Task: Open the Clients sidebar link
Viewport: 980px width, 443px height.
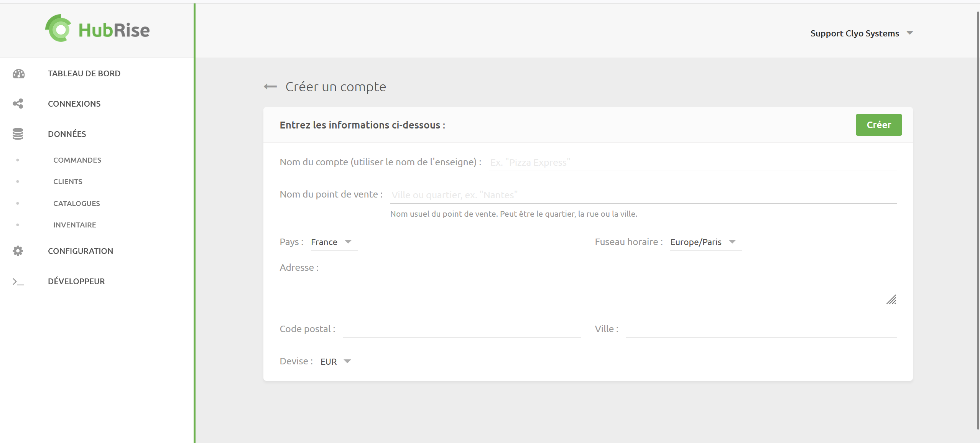Action: (x=67, y=181)
